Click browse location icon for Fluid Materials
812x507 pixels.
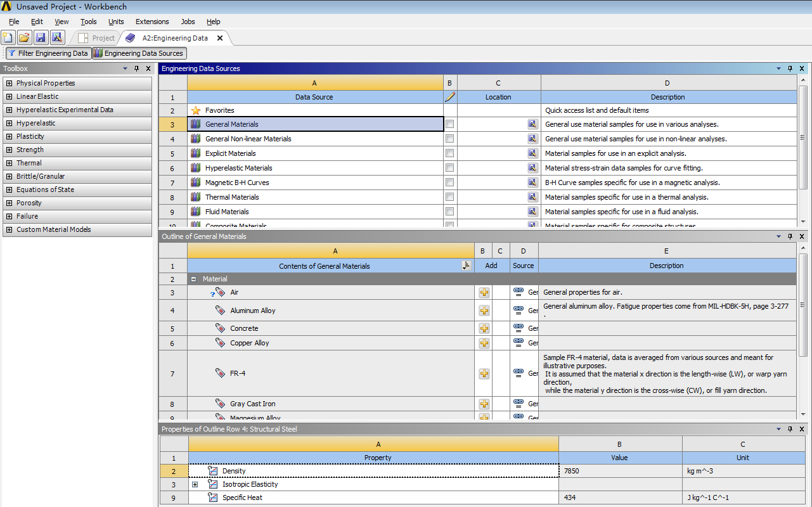point(532,212)
